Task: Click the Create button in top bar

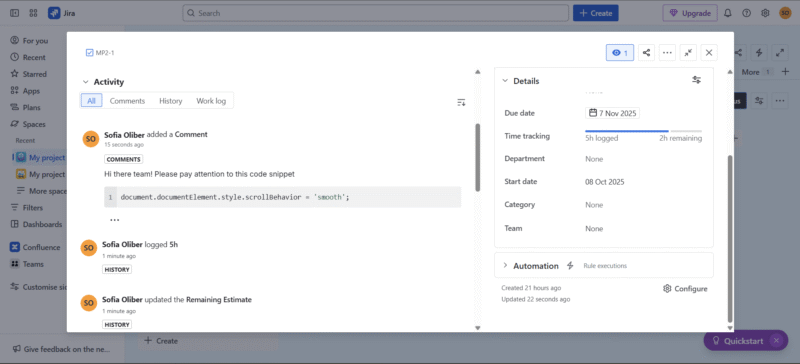Action: click(x=595, y=13)
